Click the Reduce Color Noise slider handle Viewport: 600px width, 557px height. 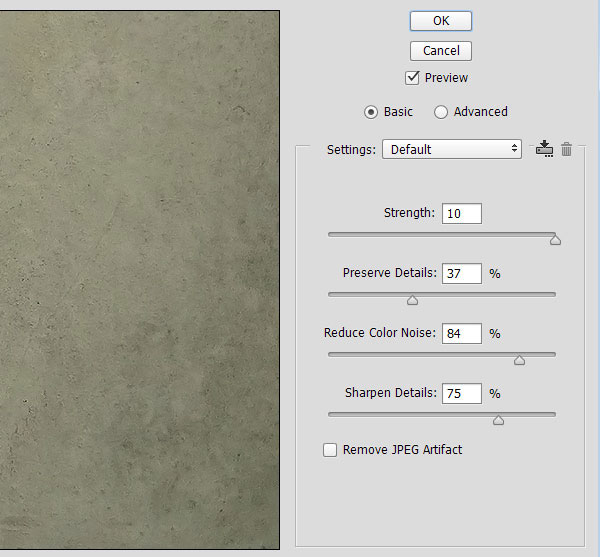(x=519, y=360)
